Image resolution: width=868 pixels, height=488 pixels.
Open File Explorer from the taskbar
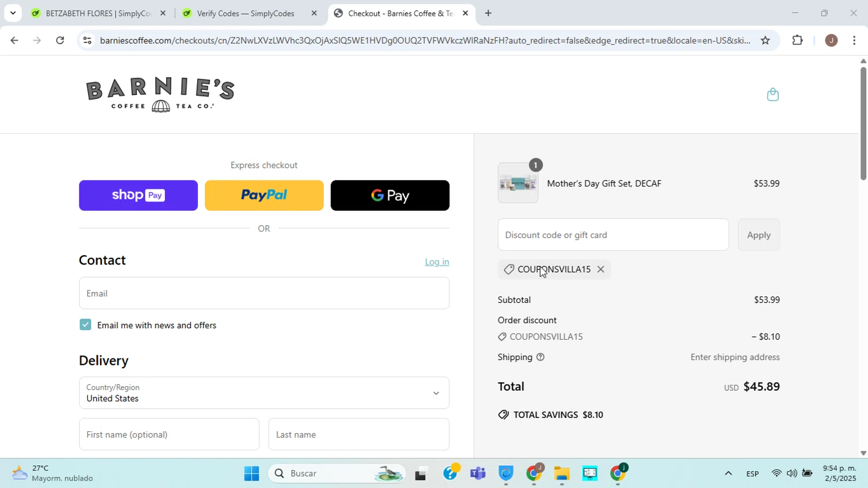[x=562, y=474]
